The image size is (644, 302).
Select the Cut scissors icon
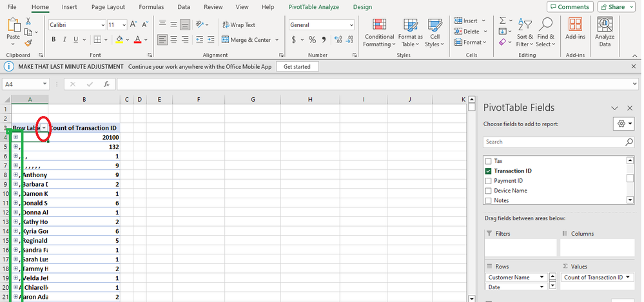28,21
